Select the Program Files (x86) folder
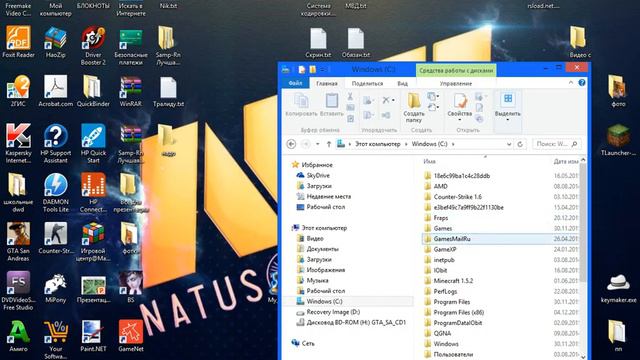This screenshot has width=640, height=360. coord(454,312)
